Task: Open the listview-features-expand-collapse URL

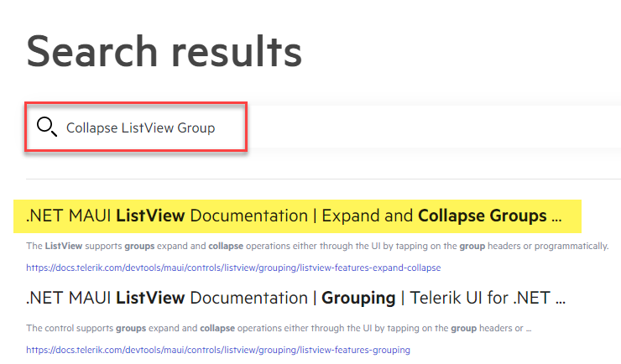Action: (233, 268)
